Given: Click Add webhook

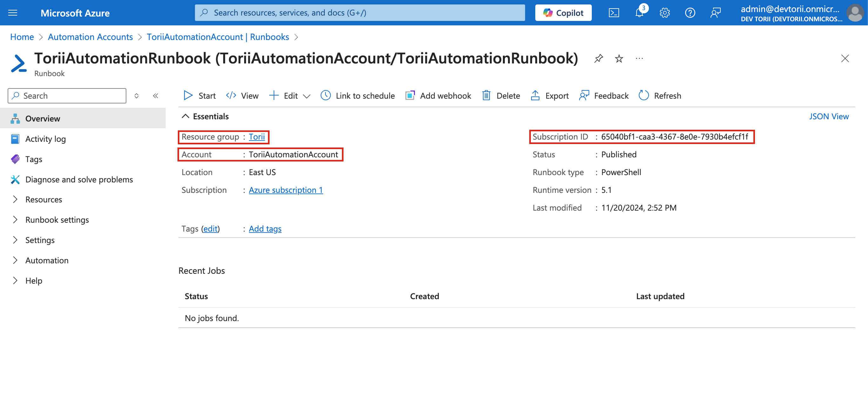Looking at the screenshot, I should (x=438, y=95).
